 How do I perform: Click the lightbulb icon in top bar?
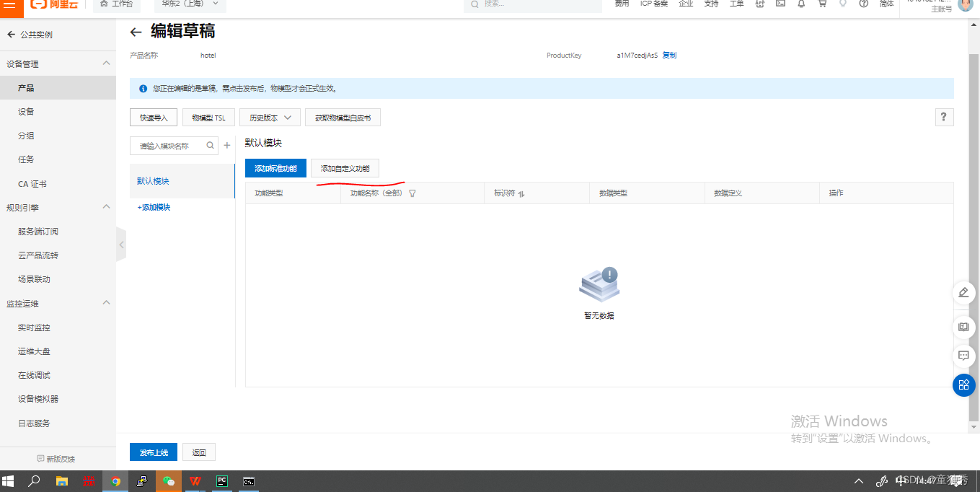843,4
